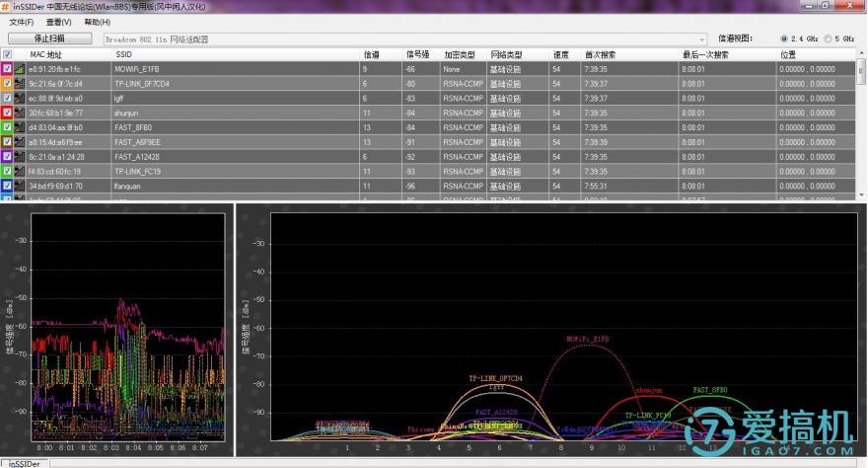868x468 pixels.
Task: Select the 2.4 GHz channel view radio
Action: [783, 39]
